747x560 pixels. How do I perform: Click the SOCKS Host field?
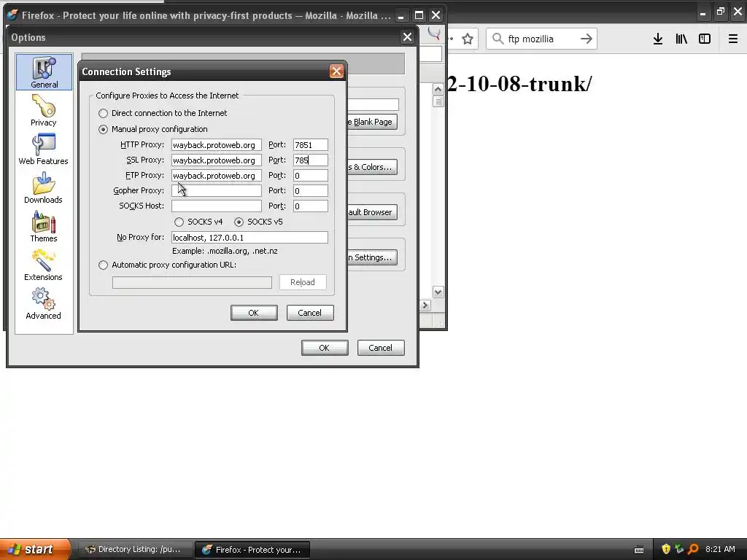coord(216,206)
